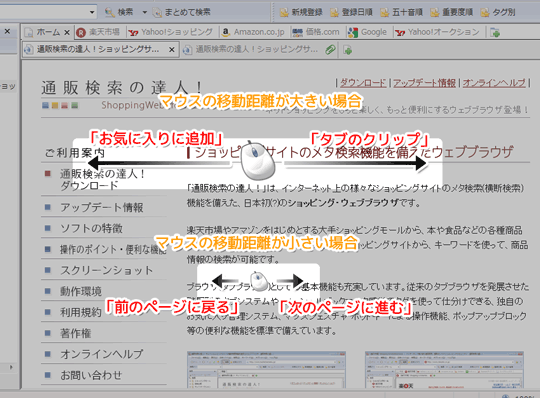Open the ダウンロード link at top
This screenshot has height=398, width=540.
coord(363,83)
